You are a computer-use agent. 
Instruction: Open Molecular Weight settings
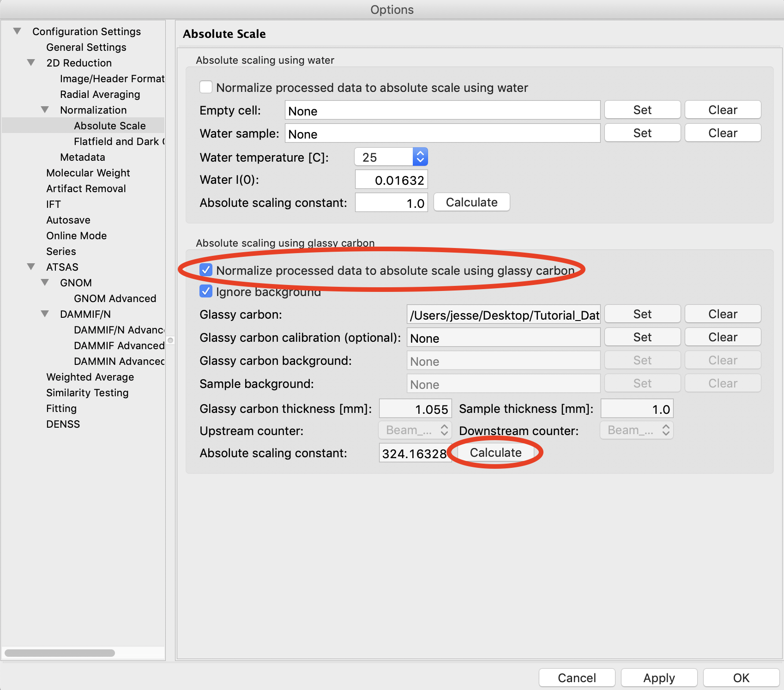point(88,173)
